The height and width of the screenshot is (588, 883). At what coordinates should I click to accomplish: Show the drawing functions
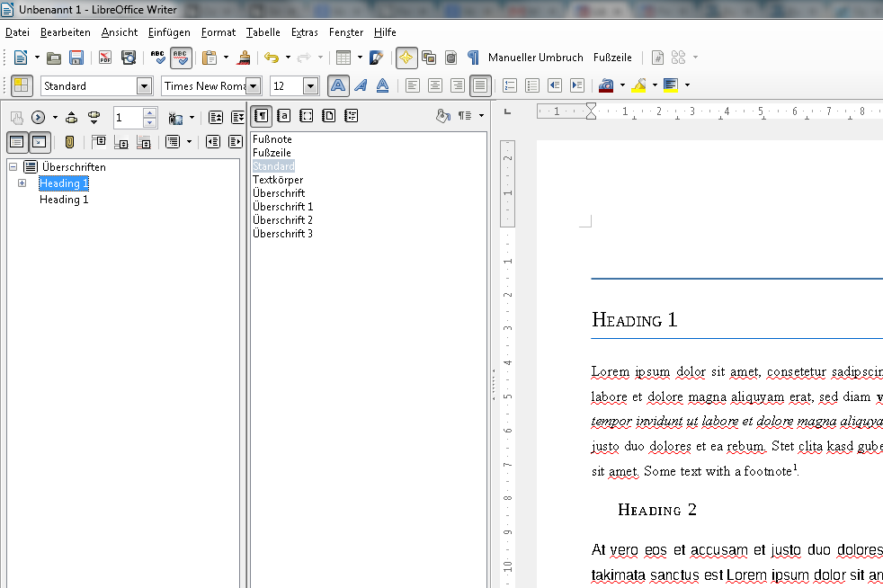[376, 58]
